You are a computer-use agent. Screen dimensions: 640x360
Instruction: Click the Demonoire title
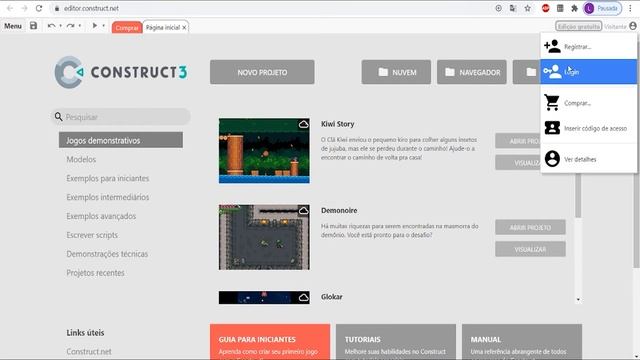[x=339, y=210]
